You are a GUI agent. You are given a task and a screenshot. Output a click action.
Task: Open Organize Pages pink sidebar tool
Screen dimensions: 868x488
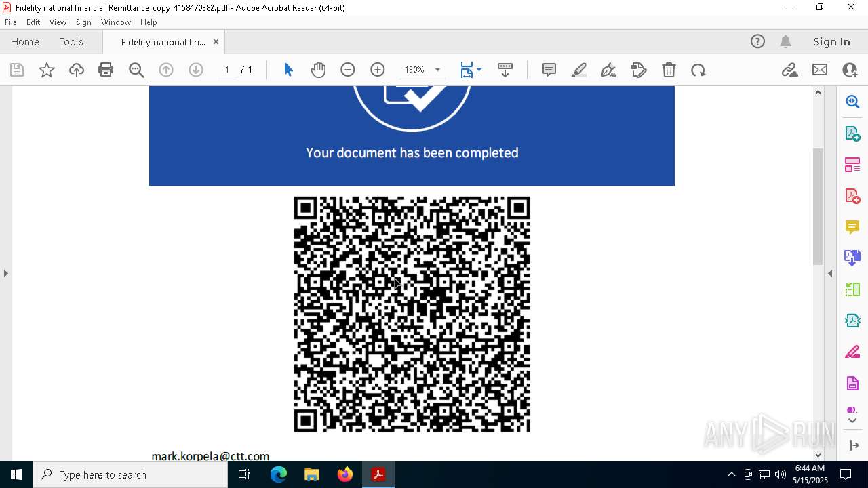tap(852, 165)
